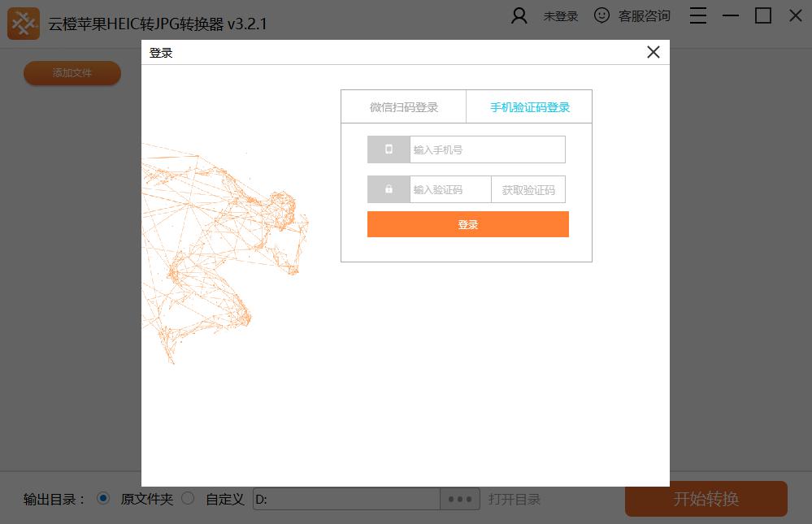This screenshot has width=812, height=524.
Task: Click the lock icon beside verification field
Action: [x=389, y=189]
